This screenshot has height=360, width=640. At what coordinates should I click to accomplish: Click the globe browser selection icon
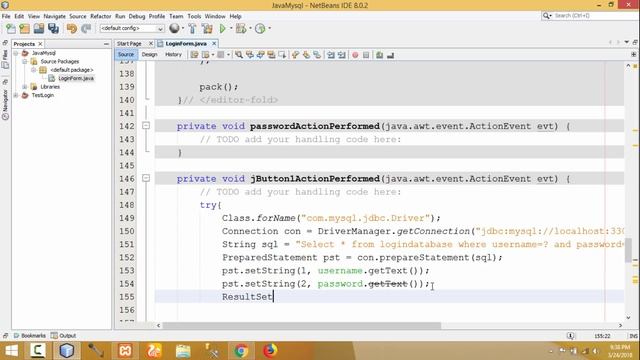(174, 28)
